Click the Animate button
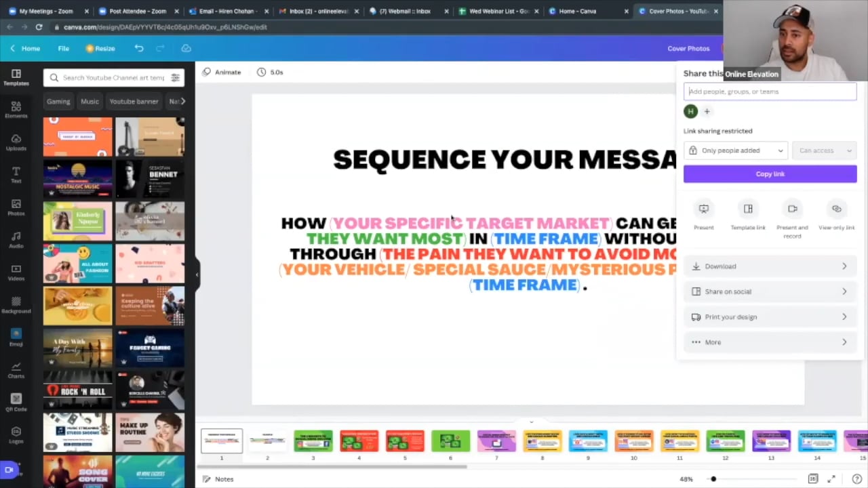868x488 pixels. coord(222,72)
